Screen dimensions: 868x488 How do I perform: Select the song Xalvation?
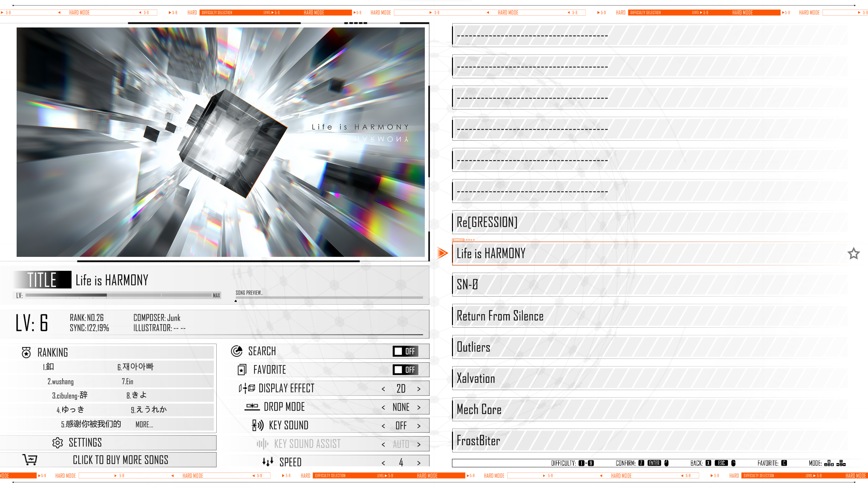click(650, 378)
